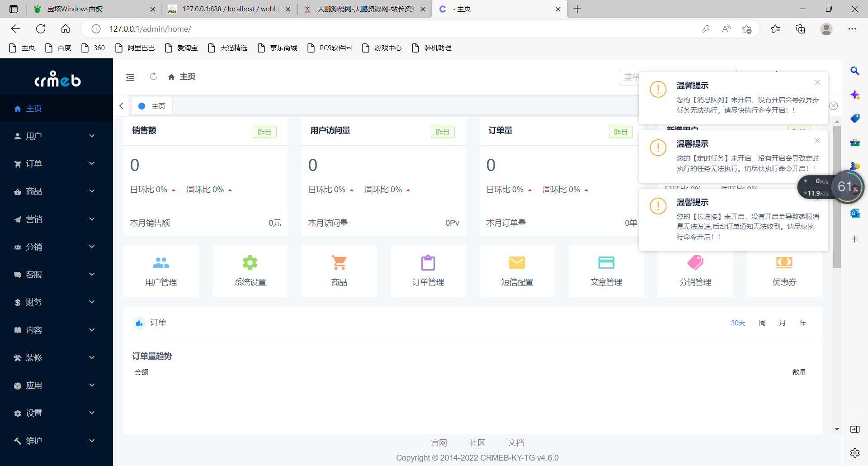Image resolution: width=868 pixels, height=466 pixels.
Task: Click the home icon next to 主页 breadcrumb
Action: (x=171, y=76)
